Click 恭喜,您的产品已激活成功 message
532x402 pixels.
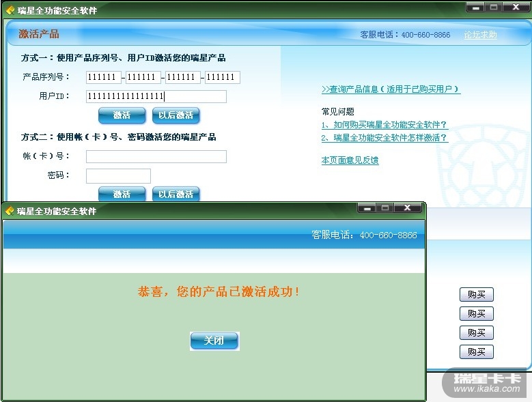click(x=219, y=291)
